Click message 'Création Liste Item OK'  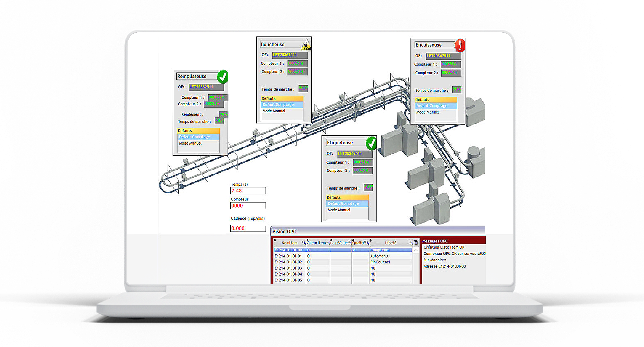coord(444,247)
